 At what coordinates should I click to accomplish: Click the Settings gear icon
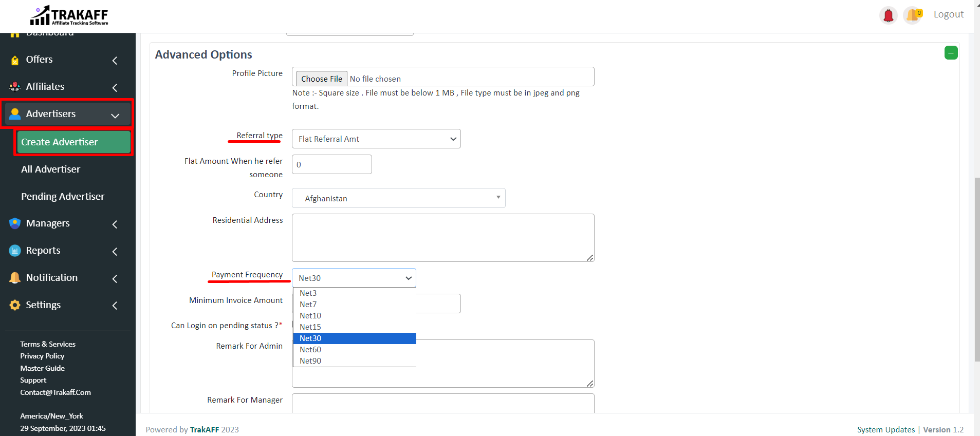15,305
